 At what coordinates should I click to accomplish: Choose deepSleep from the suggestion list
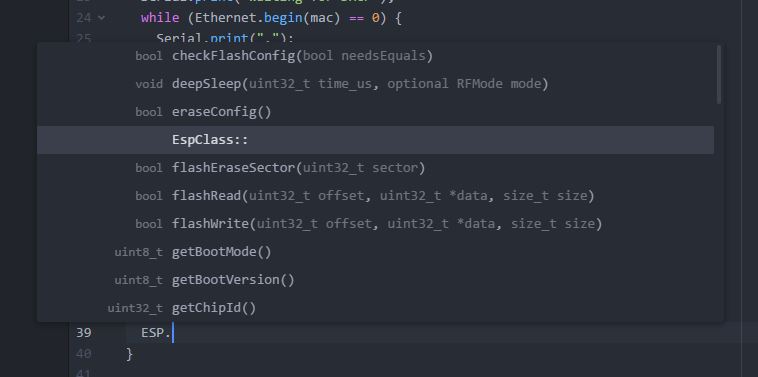(x=375, y=84)
